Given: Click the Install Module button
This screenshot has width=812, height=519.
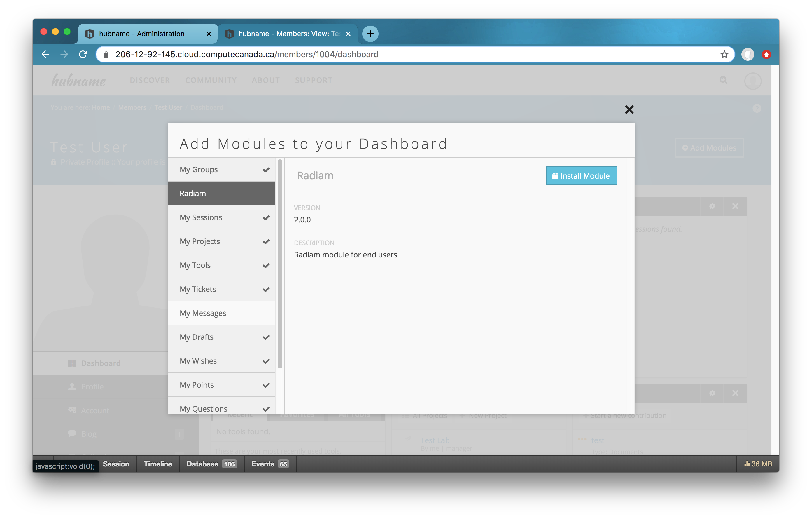Looking at the screenshot, I should coord(581,175).
